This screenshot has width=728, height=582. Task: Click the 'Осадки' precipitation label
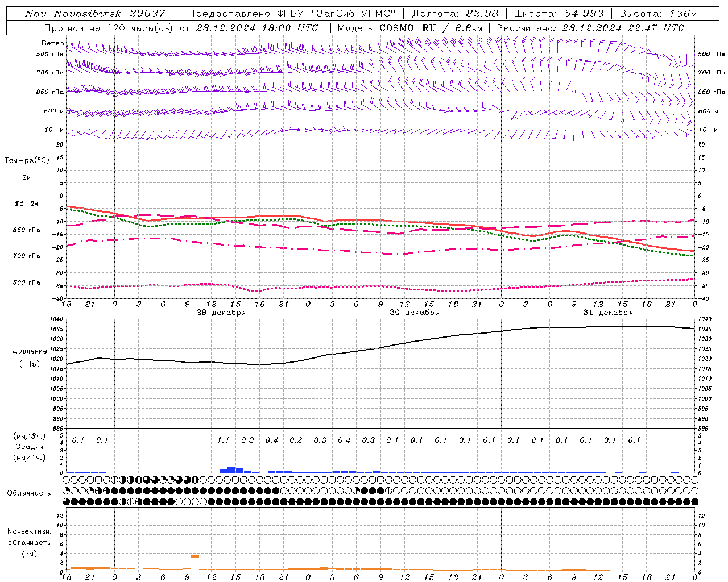point(29,447)
